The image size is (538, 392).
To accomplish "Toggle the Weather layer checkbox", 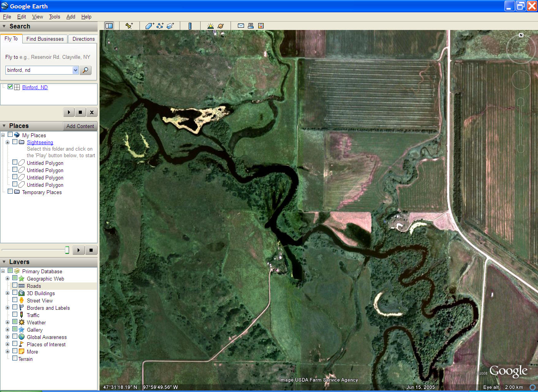I will [15, 322].
